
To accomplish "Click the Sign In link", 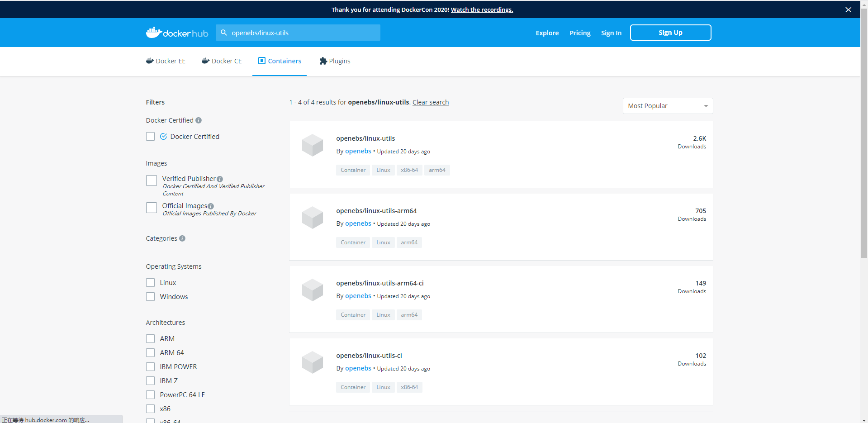I will click(x=611, y=33).
